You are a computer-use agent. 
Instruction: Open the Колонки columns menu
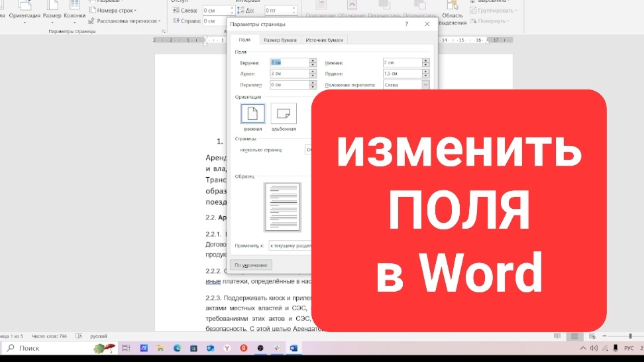coord(74,13)
